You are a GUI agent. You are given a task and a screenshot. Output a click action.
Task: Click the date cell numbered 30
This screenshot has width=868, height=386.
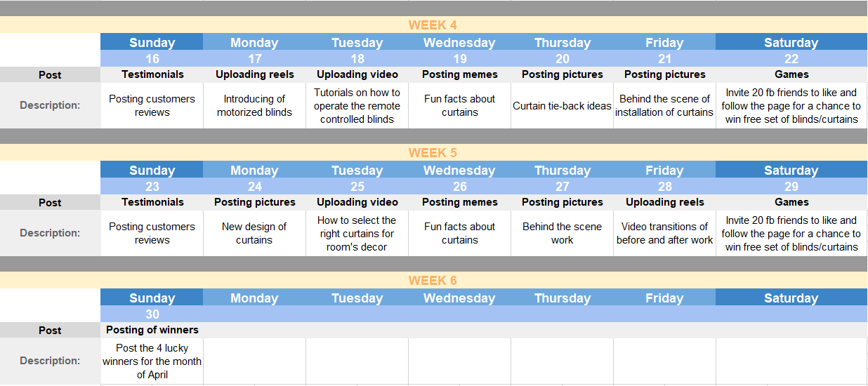[152, 314]
